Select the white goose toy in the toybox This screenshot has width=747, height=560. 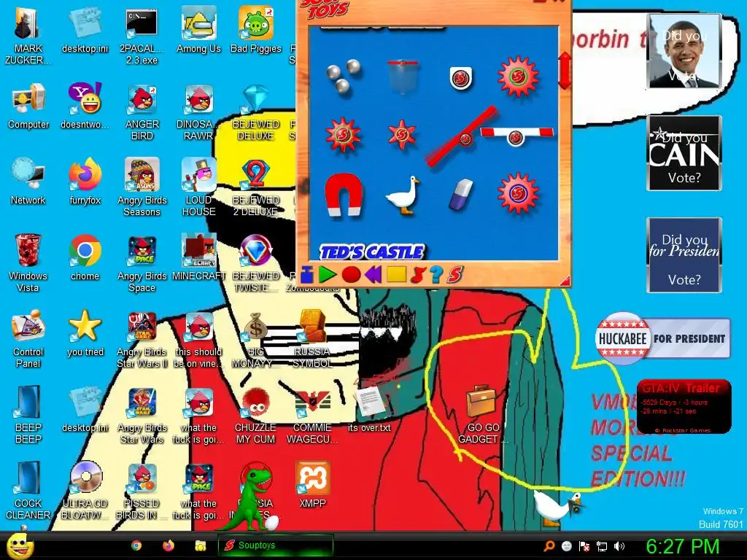pyautogui.click(x=403, y=195)
